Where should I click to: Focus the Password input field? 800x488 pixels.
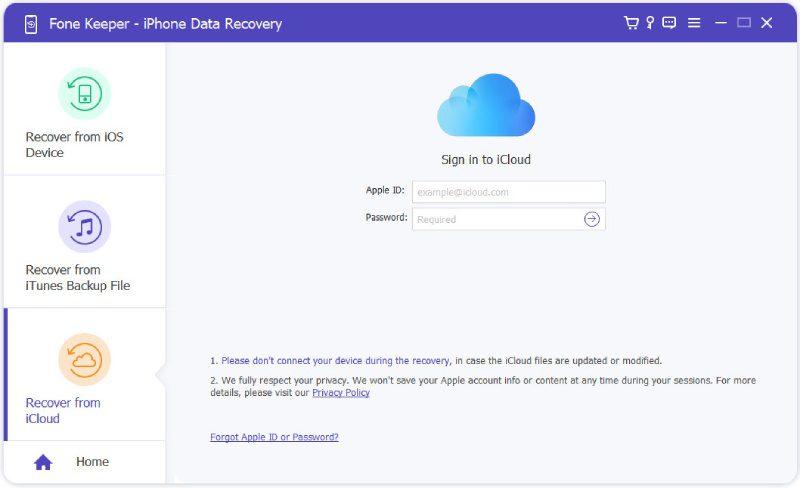tap(495, 219)
